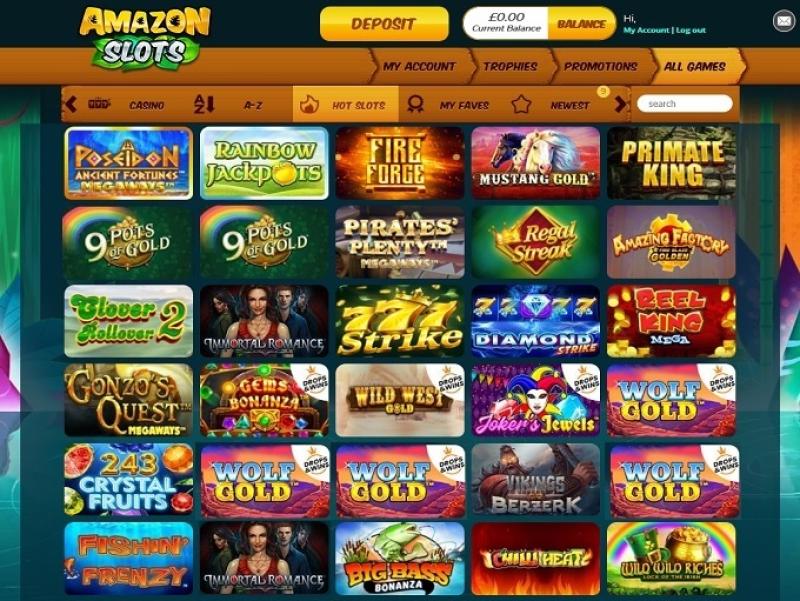Open the All Games tab

(694, 66)
